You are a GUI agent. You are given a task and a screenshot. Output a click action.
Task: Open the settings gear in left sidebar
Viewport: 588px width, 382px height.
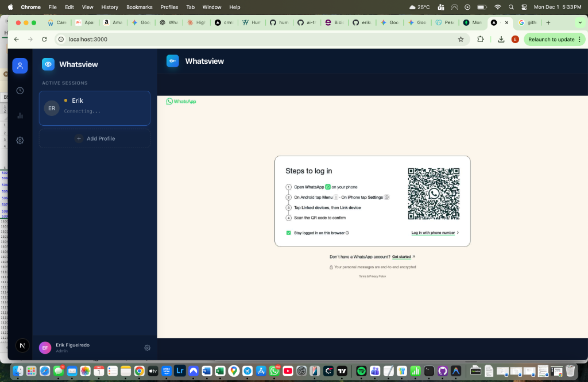pos(20,140)
